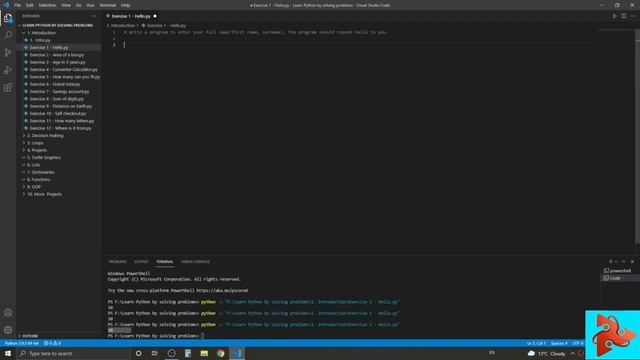Open the Search view in activity bar
The width and height of the screenshot is (640, 360).
(8, 35)
